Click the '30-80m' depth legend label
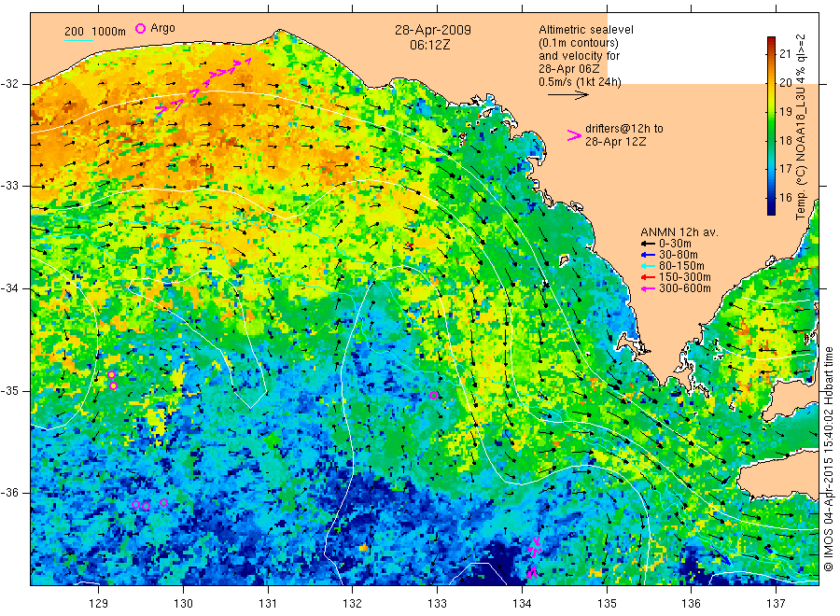Viewport: 840px width, 616px height. click(x=679, y=255)
